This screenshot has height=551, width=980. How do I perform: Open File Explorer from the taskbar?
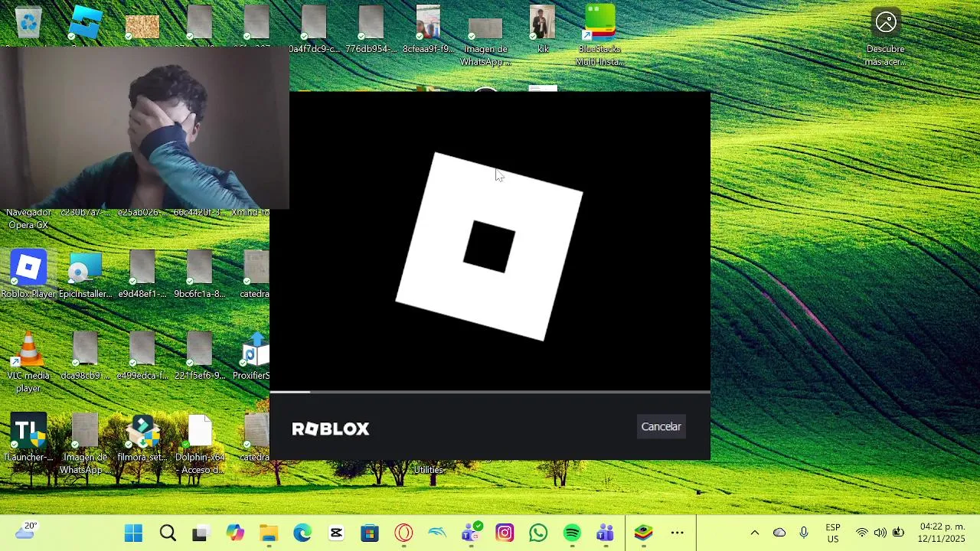268,533
